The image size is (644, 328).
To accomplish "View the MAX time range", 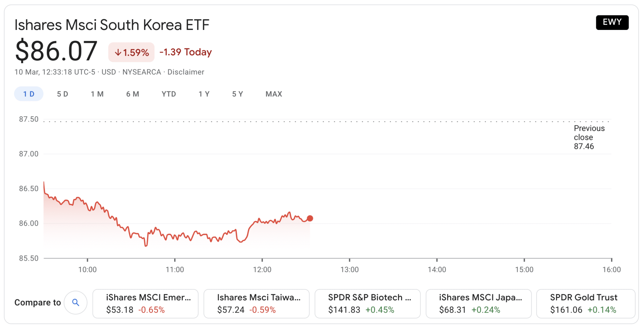I will pos(274,94).
